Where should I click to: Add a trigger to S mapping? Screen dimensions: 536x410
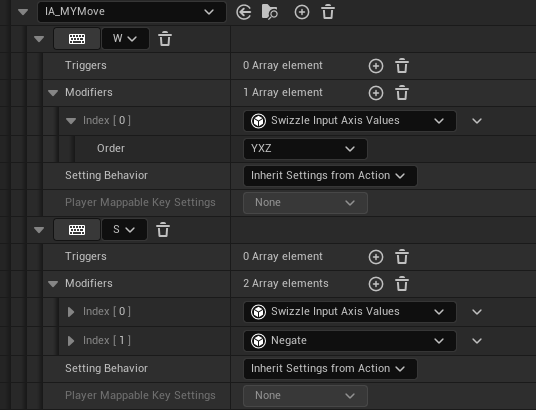tap(376, 257)
